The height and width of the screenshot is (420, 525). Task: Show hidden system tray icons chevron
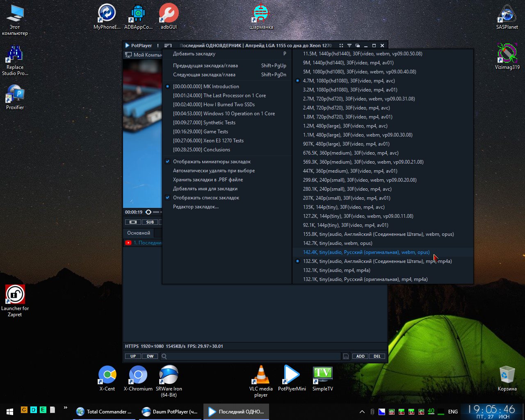362,412
